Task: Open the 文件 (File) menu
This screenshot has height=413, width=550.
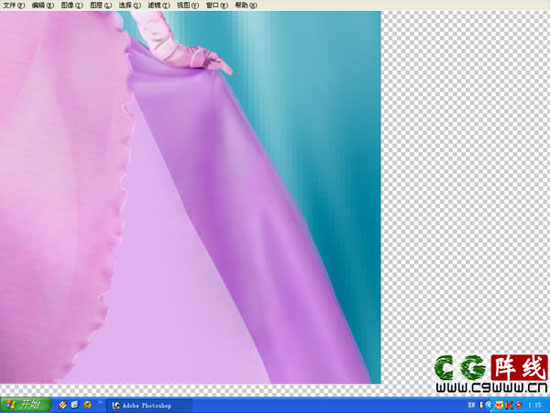Action: click(x=14, y=5)
